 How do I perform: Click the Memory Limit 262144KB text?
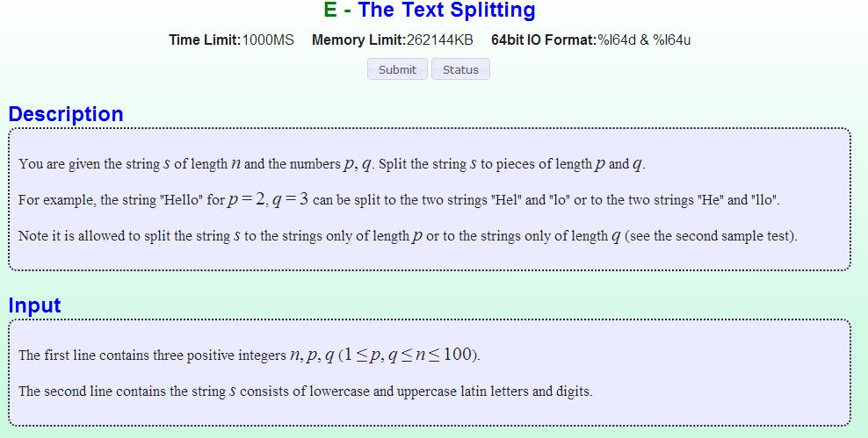pyautogui.click(x=393, y=39)
